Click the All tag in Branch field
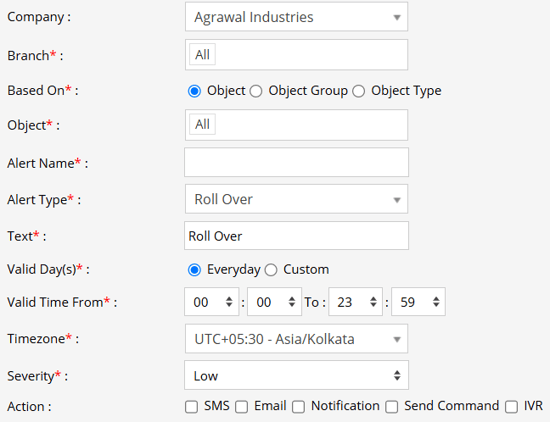Image resolution: width=550 pixels, height=422 pixels. tap(202, 55)
